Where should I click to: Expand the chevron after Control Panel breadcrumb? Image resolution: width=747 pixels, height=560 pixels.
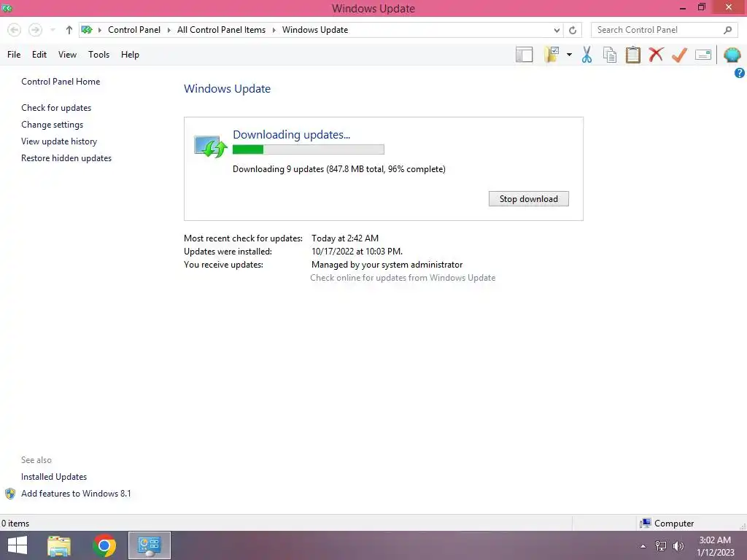(169, 30)
